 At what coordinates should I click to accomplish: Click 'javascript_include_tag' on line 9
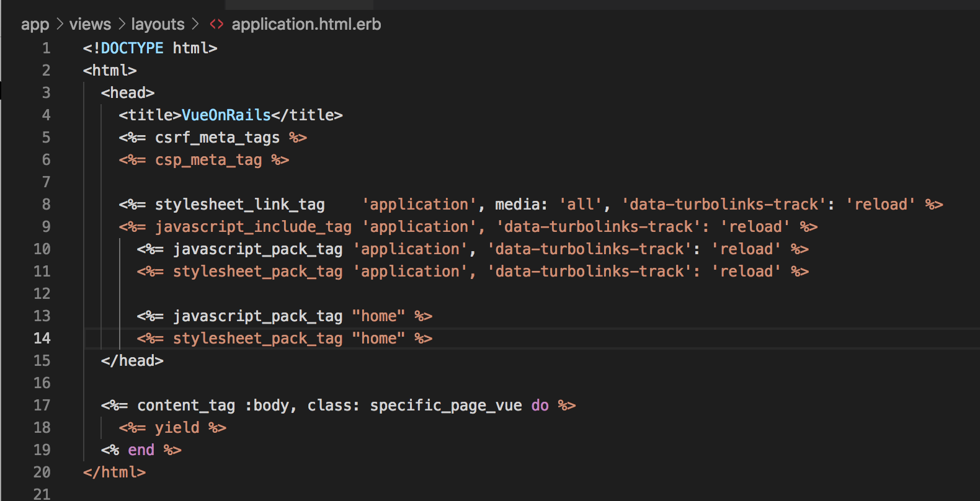click(x=253, y=227)
